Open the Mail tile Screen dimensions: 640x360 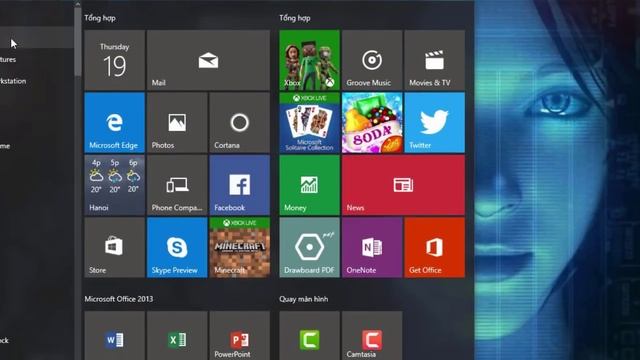click(208, 60)
